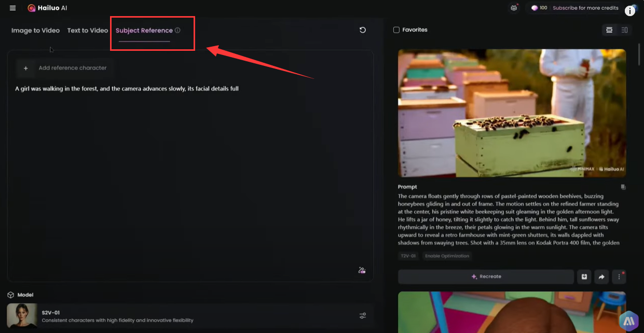Click the plus icon to add character

coord(25,68)
